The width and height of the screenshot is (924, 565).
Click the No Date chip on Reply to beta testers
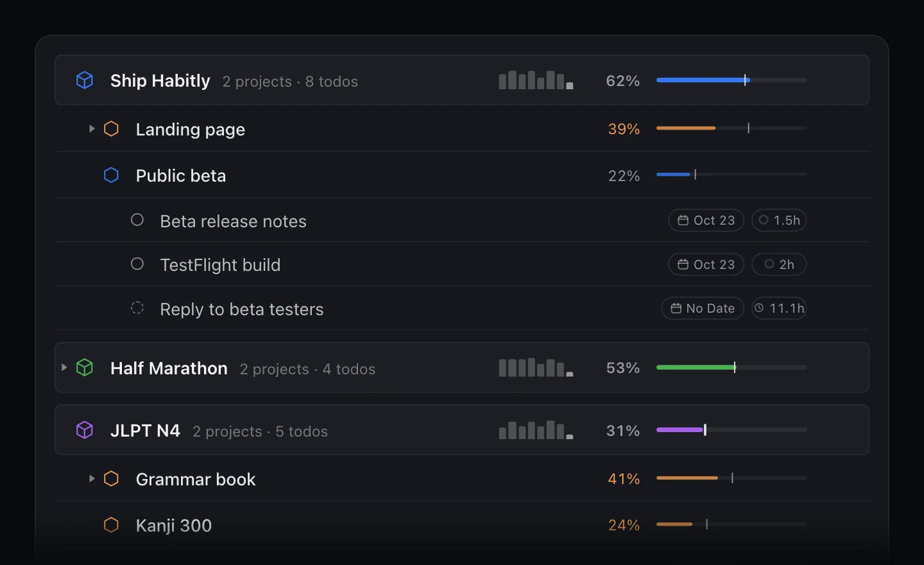point(703,308)
